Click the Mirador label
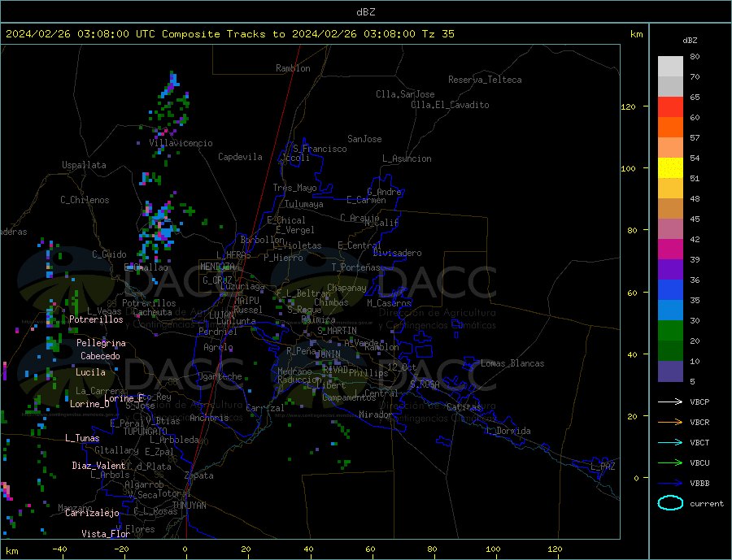This screenshot has width=732, height=560. coord(376,414)
